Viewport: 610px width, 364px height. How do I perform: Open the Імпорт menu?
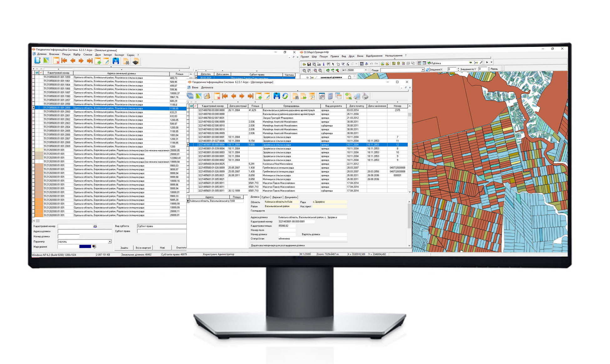(108, 55)
